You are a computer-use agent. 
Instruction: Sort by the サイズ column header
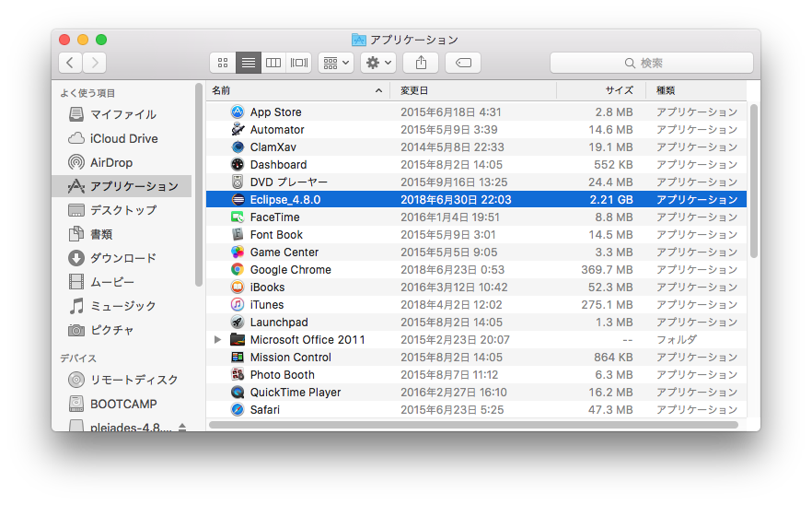pos(618,90)
